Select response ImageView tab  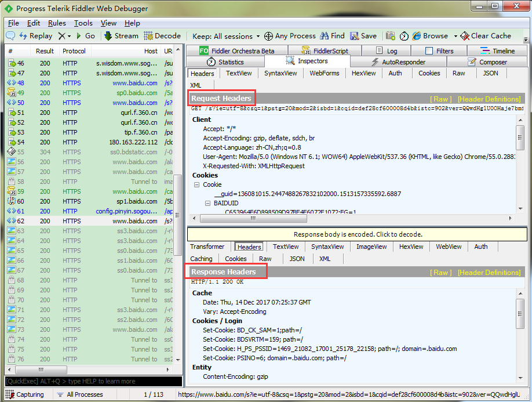click(x=371, y=247)
